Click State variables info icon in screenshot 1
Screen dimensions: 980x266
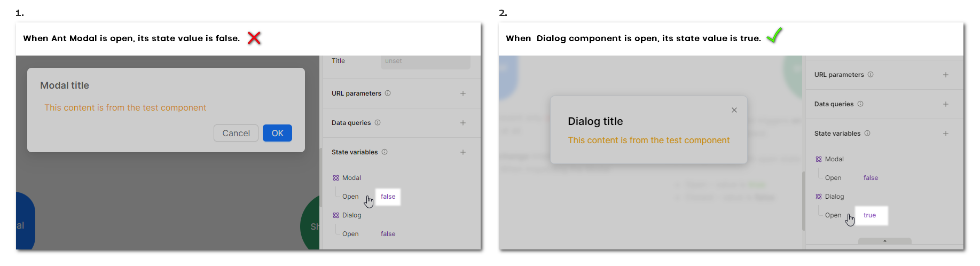385,152
